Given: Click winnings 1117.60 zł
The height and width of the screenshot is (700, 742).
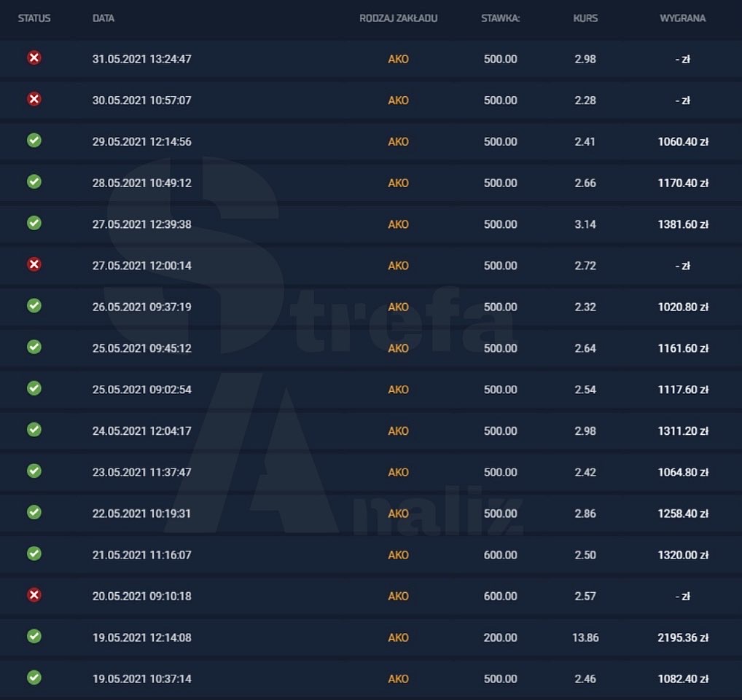Looking at the screenshot, I should (683, 389).
